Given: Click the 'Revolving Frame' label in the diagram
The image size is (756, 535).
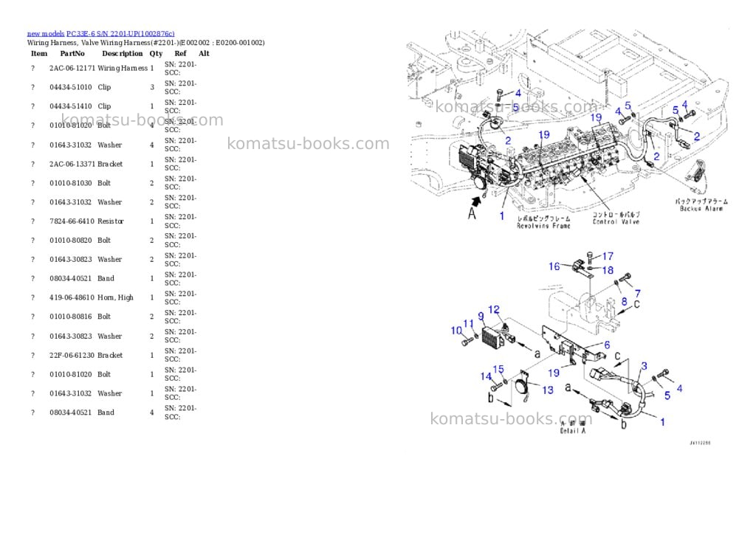Looking at the screenshot, I should pos(543,226).
